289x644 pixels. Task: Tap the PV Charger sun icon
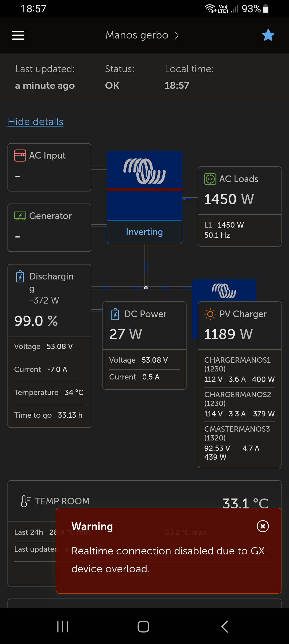210,314
